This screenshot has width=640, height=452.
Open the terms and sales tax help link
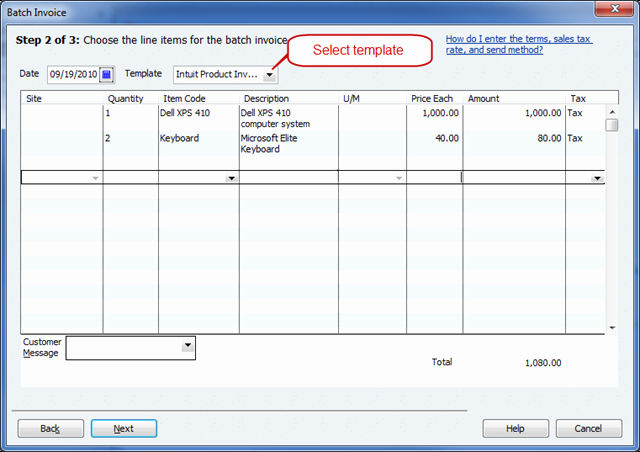(518, 44)
